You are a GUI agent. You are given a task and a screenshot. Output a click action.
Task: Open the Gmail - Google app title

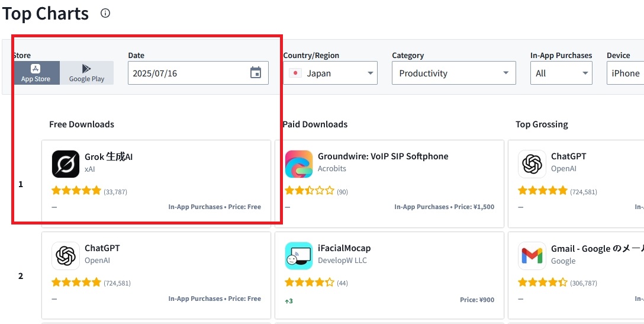597,249
